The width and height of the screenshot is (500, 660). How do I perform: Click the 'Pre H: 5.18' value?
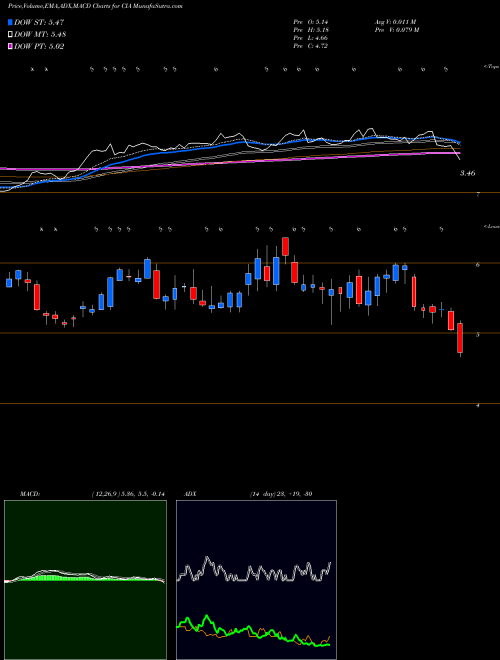pos(311,30)
